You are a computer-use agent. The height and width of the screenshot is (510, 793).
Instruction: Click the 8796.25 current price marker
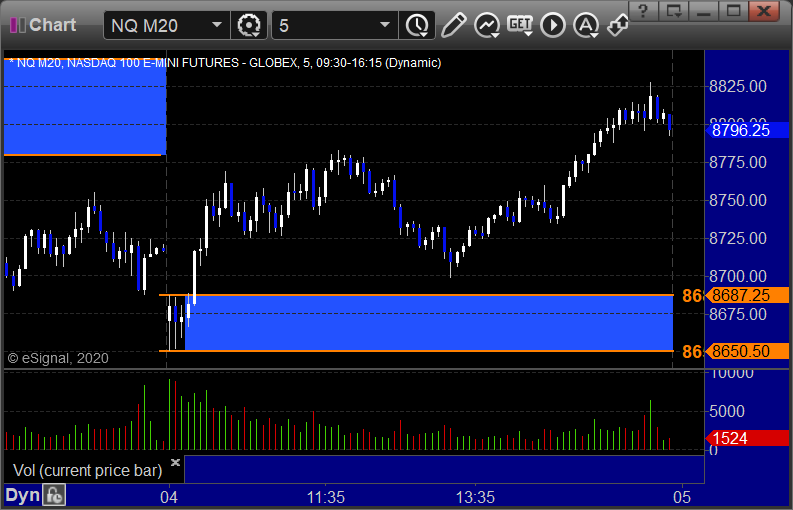(x=747, y=130)
